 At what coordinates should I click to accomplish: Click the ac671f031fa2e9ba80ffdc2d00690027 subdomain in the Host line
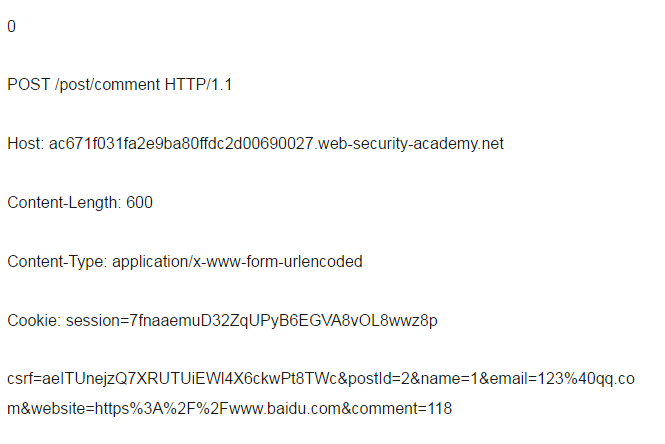181,143
